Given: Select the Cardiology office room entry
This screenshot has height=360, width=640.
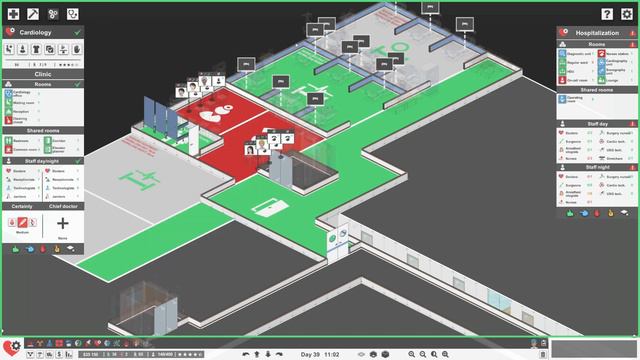Looking at the screenshot, I should tap(23, 94).
